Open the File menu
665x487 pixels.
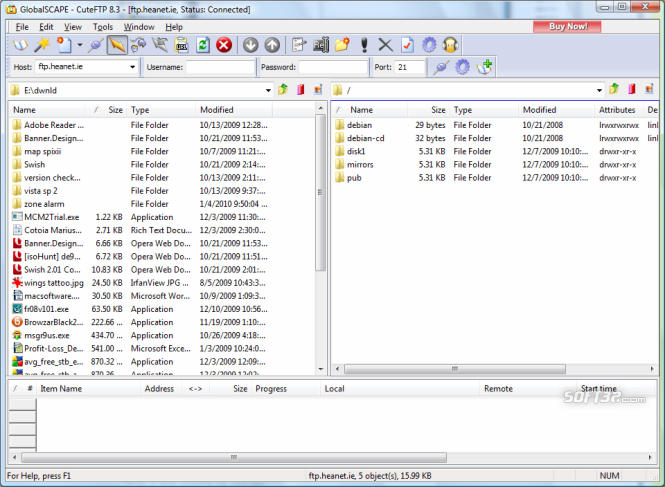(22, 27)
